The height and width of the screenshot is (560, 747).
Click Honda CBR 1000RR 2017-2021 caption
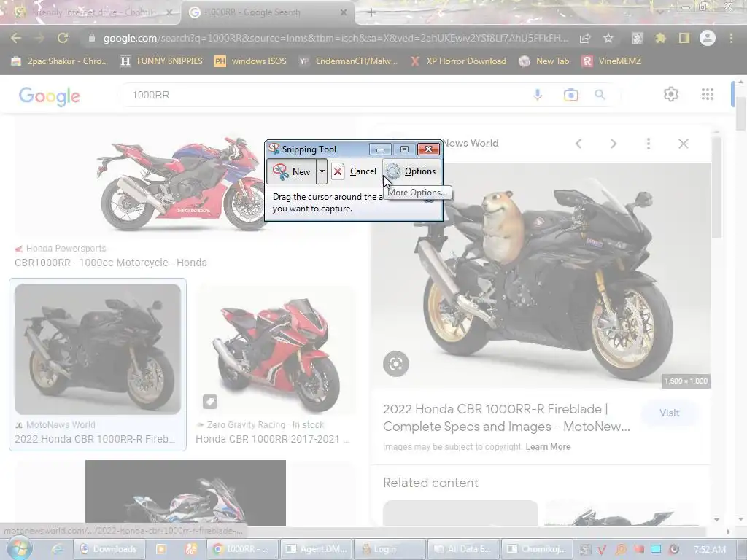(271, 439)
